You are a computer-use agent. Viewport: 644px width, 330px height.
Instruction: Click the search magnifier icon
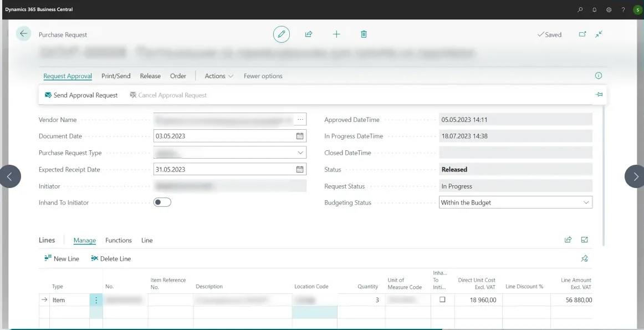point(580,9)
